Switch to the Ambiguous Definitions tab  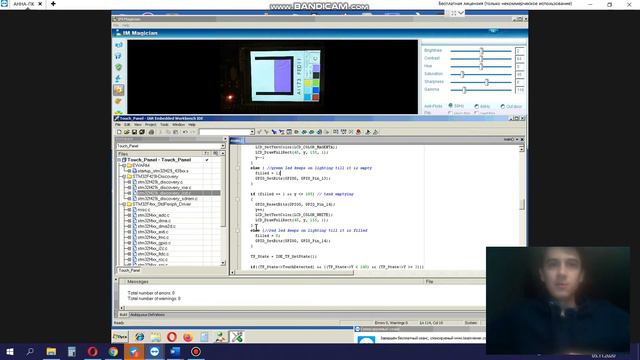click(147, 315)
